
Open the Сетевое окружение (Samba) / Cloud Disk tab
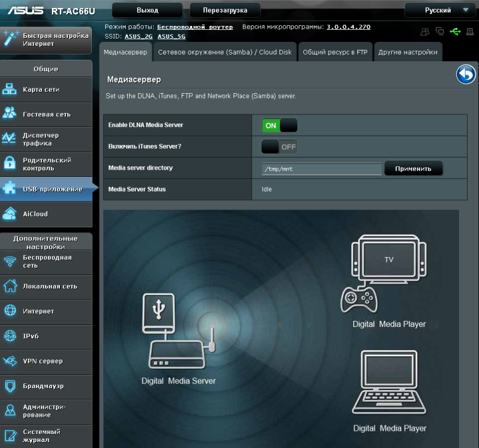coord(225,53)
